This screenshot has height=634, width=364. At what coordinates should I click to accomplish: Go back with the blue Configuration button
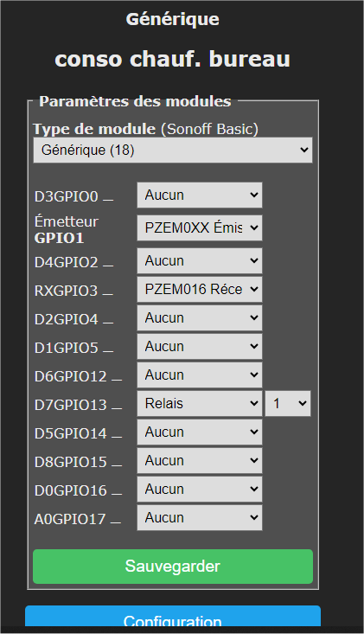tap(173, 616)
